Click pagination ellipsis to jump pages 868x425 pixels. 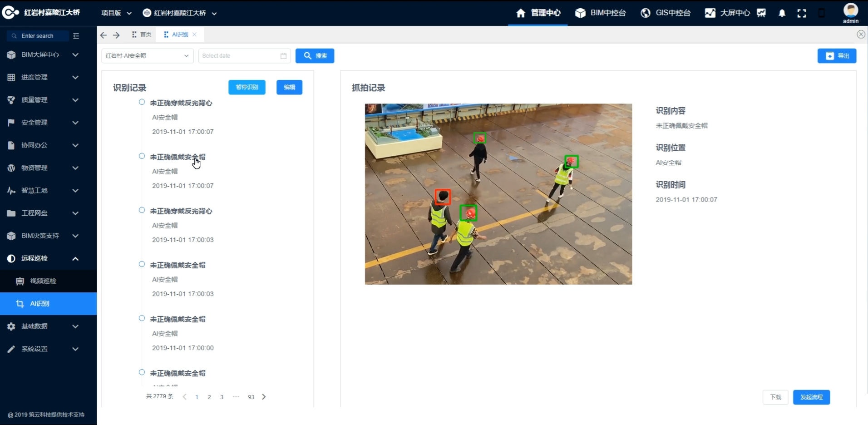tap(236, 397)
